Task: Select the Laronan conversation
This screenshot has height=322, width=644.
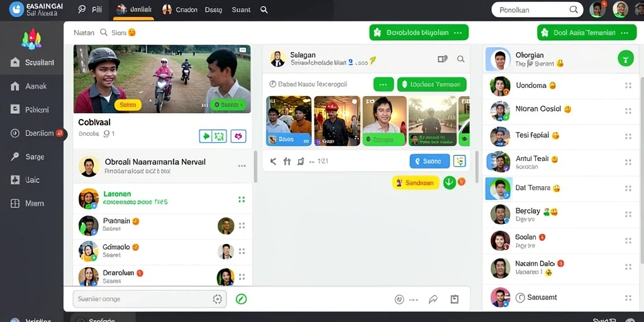Action: click(163, 199)
